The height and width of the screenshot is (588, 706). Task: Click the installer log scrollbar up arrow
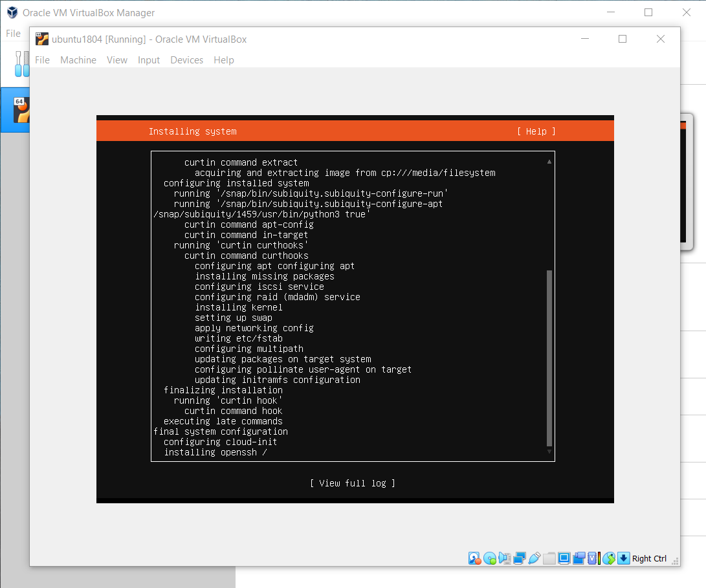[x=549, y=162]
